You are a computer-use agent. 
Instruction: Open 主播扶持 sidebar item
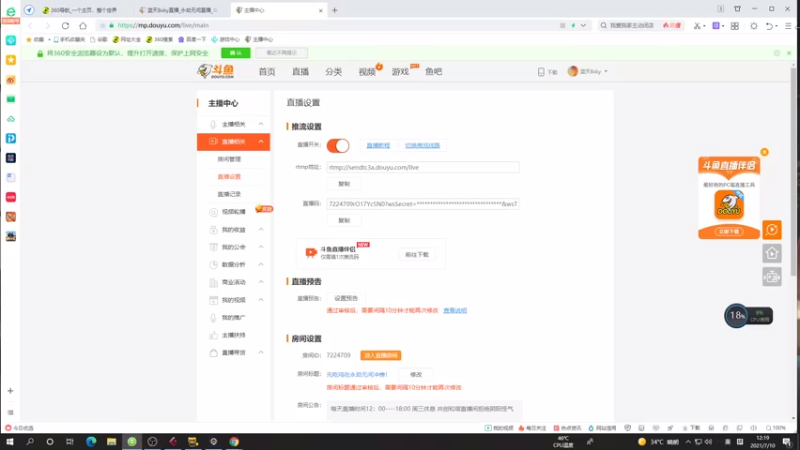pyautogui.click(x=233, y=335)
